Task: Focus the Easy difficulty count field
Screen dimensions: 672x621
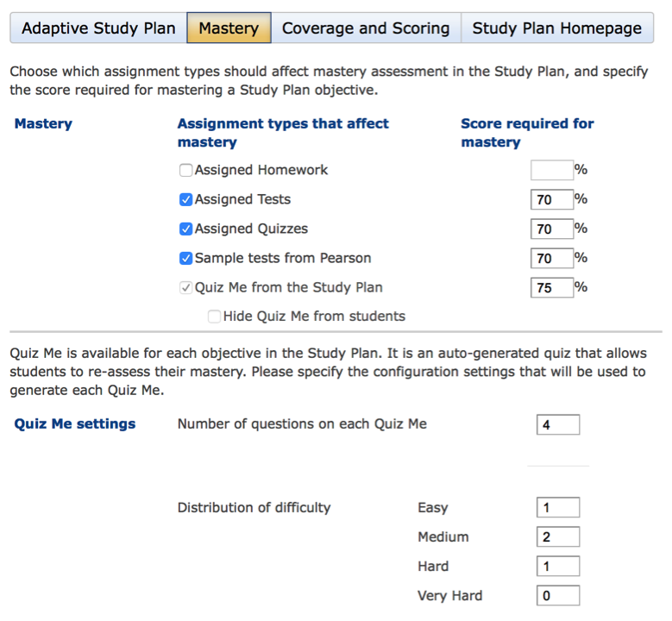Action: point(557,508)
